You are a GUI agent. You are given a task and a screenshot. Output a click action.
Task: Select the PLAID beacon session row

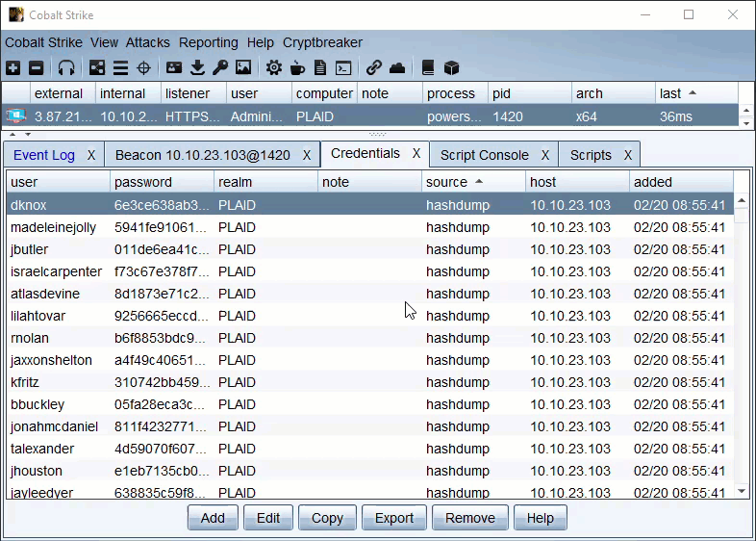click(369, 116)
